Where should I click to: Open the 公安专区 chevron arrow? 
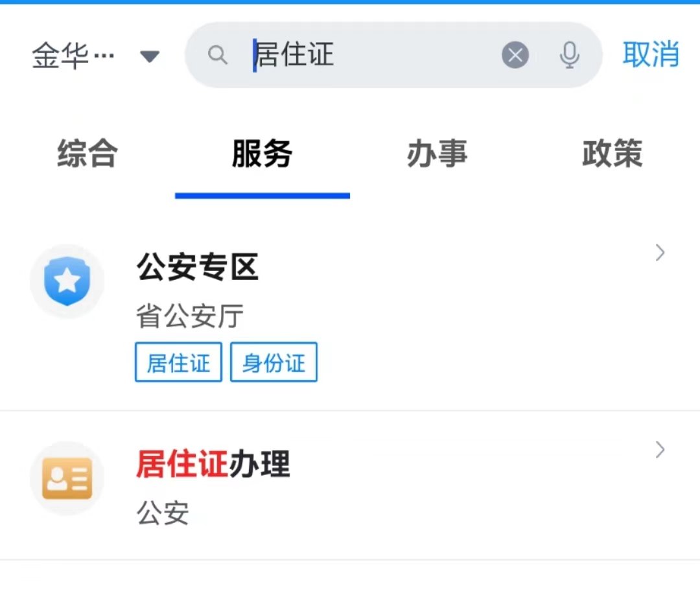coord(660,253)
